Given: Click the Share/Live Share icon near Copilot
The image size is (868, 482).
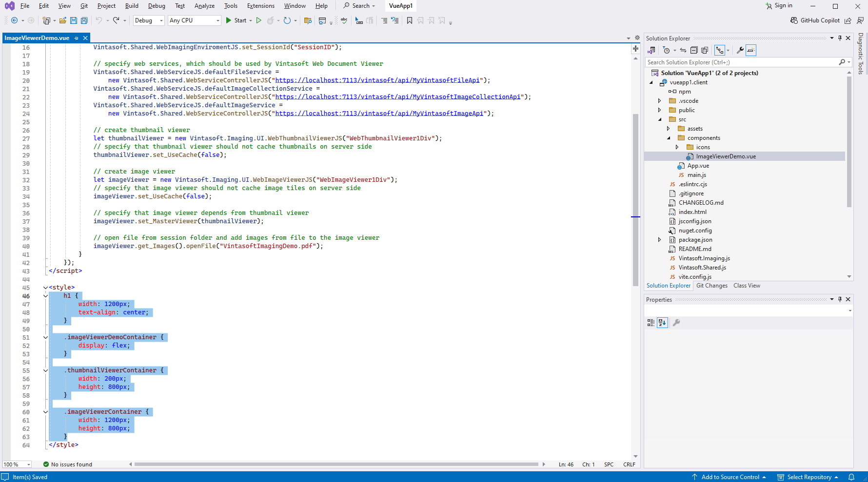Looking at the screenshot, I should (x=848, y=20).
